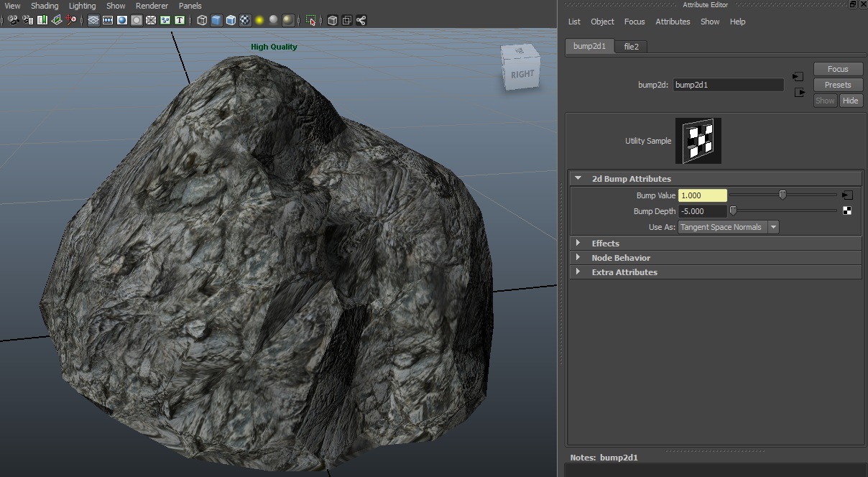This screenshot has width=868, height=477.
Task: Click the Isolate Select icon
Action: [311, 20]
